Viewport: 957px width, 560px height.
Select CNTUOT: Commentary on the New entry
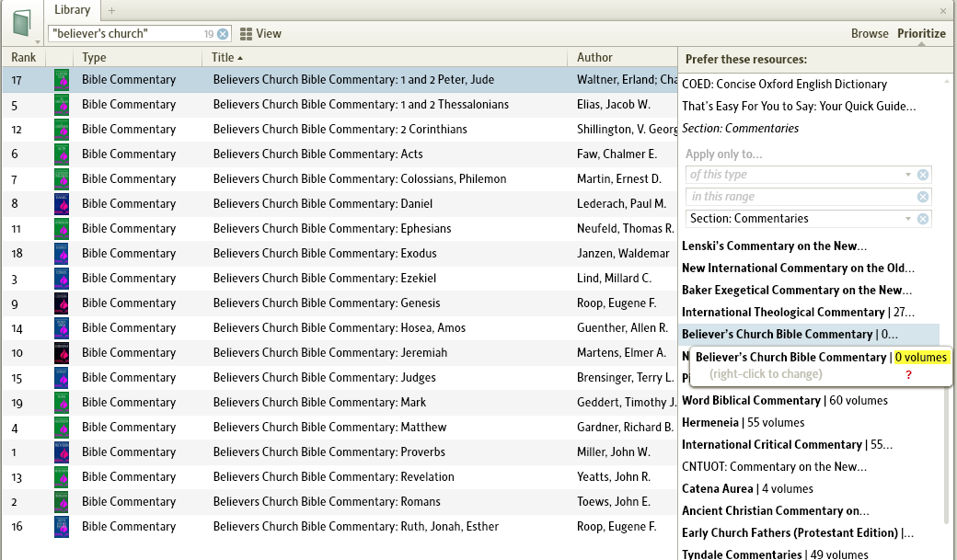774,467
